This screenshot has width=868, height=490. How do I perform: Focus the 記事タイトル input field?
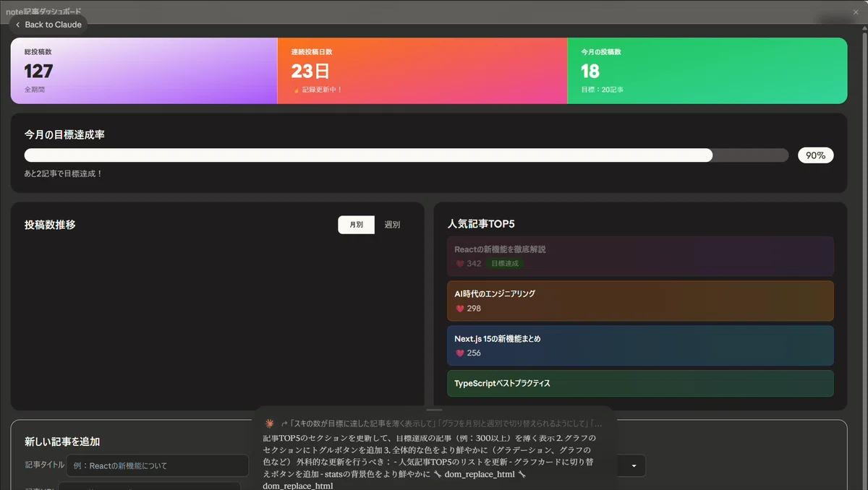click(157, 465)
